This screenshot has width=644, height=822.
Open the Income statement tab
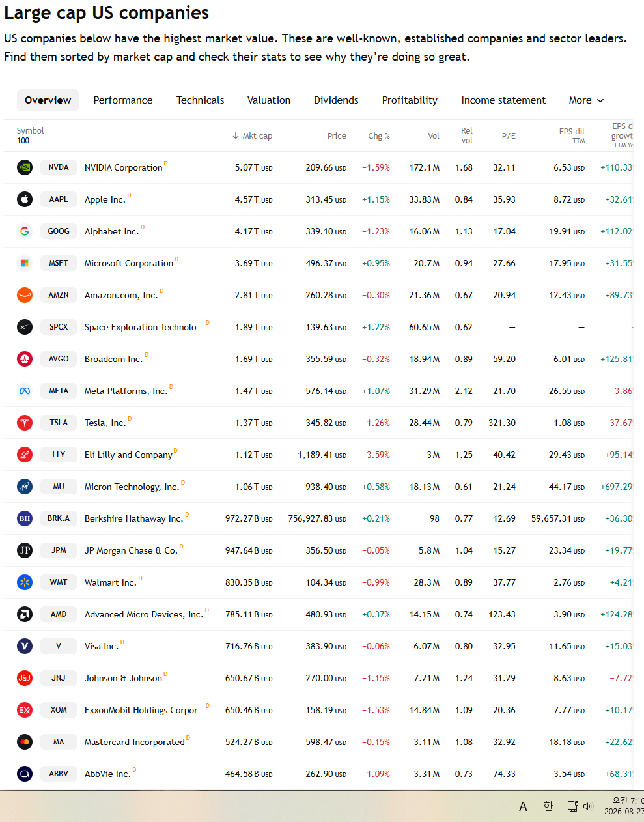coord(503,100)
